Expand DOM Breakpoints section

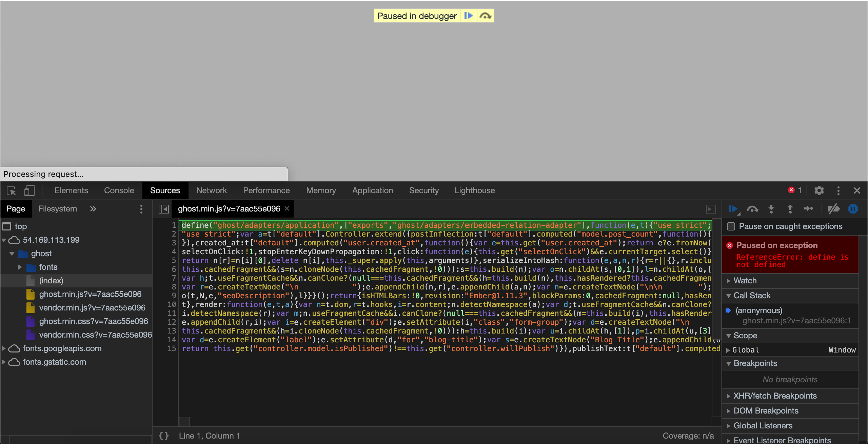790,411
